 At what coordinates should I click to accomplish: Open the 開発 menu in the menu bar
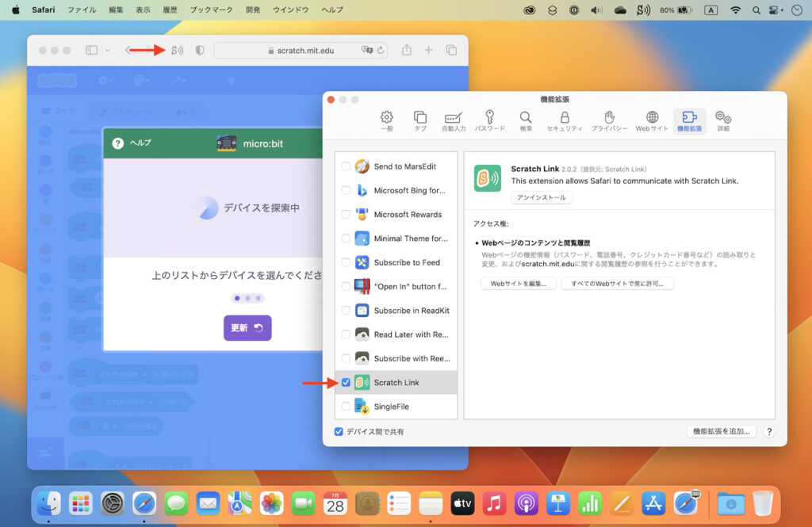tap(253, 10)
